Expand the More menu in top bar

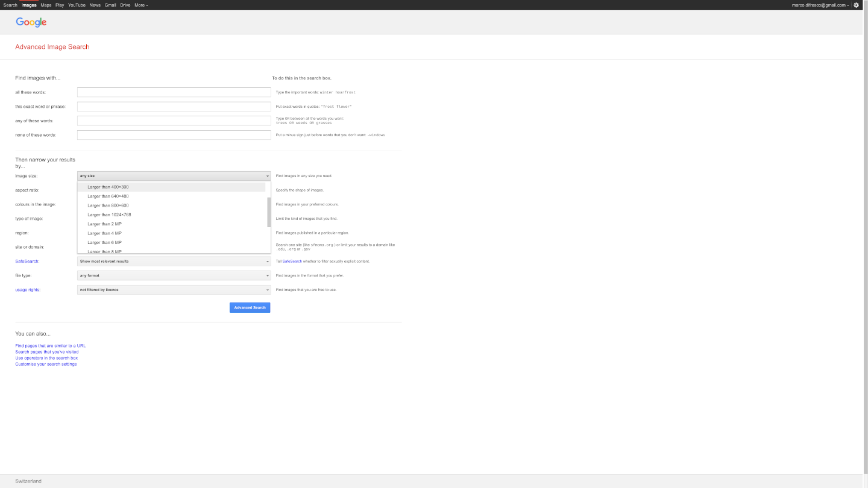point(141,5)
